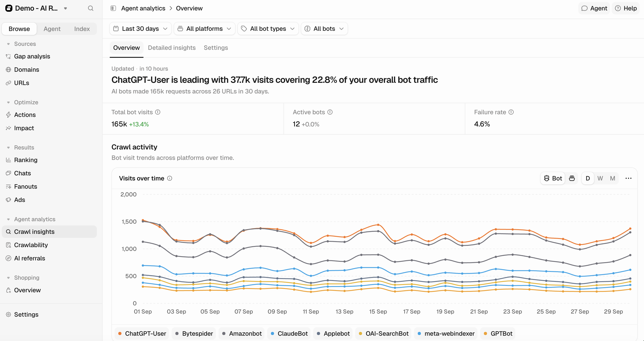
Task: Collapse the Agent analytics sidebar section
Action: (8, 219)
